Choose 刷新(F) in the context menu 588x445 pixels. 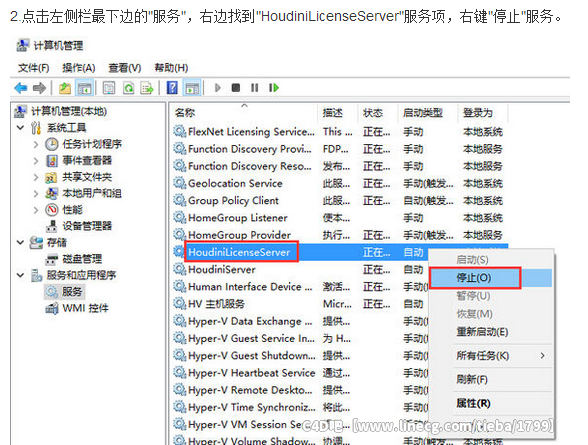pos(472,379)
